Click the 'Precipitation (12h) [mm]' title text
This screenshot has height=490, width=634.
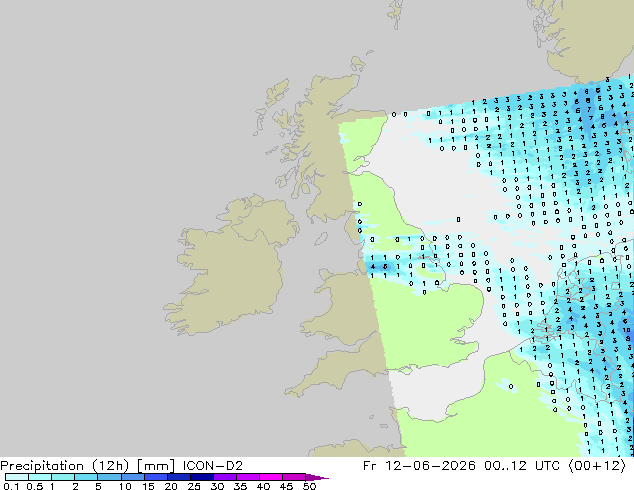click(87, 466)
